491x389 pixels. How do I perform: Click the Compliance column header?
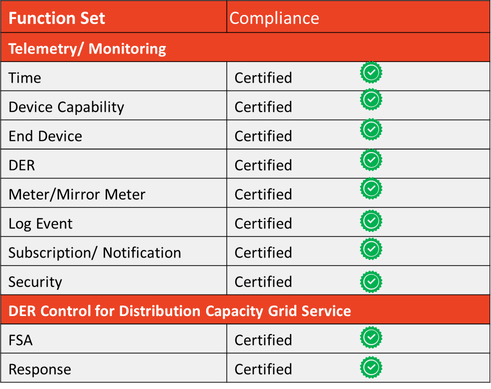(x=274, y=18)
